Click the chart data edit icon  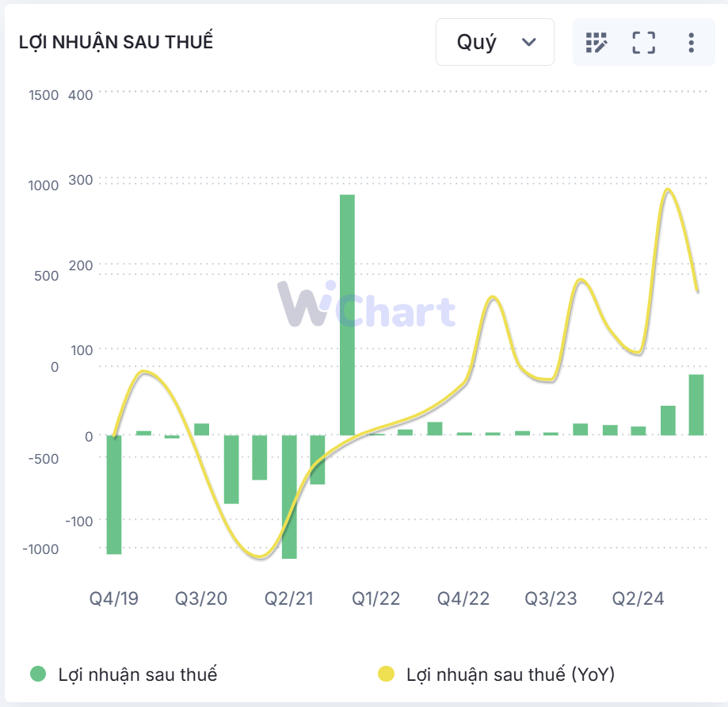[596, 42]
